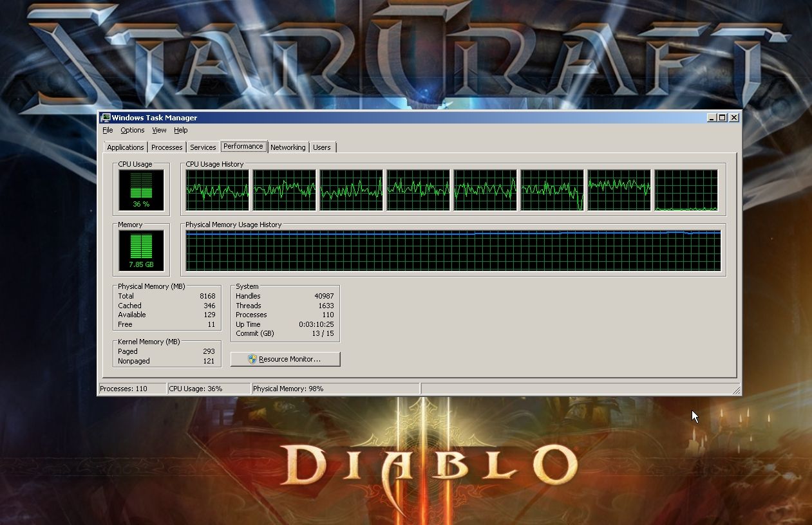This screenshot has width=812, height=525.
Task: Click the Free memory value "11"
Action: pos(211,324)
